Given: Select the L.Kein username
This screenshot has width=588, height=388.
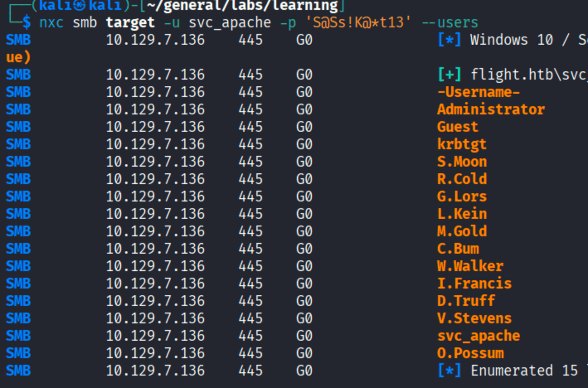Looking at the screenshot, I should tap(462, 214).
